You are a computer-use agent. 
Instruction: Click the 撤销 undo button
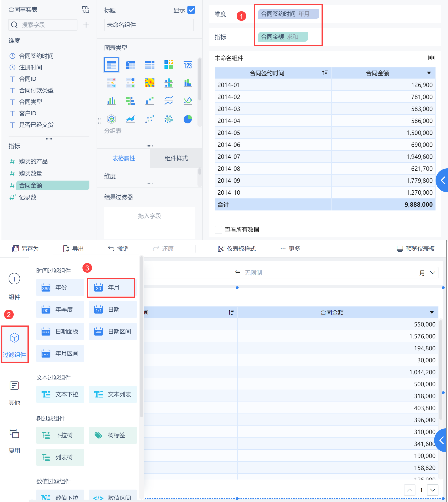tap(118, 249)
